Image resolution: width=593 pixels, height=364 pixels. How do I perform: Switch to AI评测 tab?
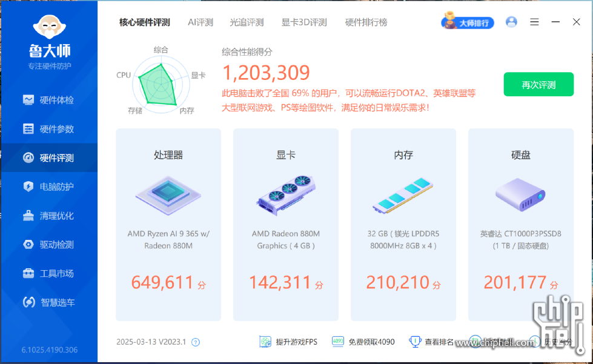(200, 22)
